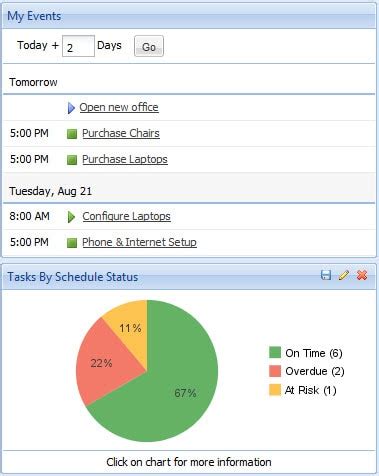Open the Open new office link
Screen dimensions: 379x476
(x=119, y=107)
